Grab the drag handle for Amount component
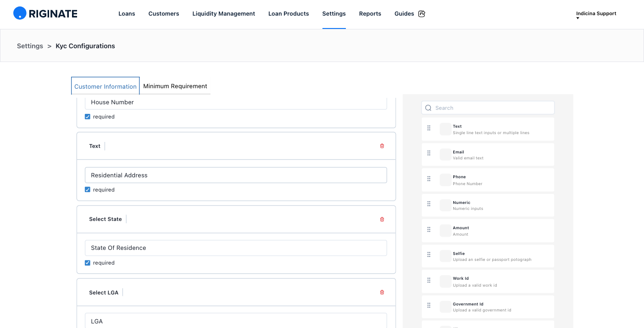644x328 pixels. [x=429, y=230]
